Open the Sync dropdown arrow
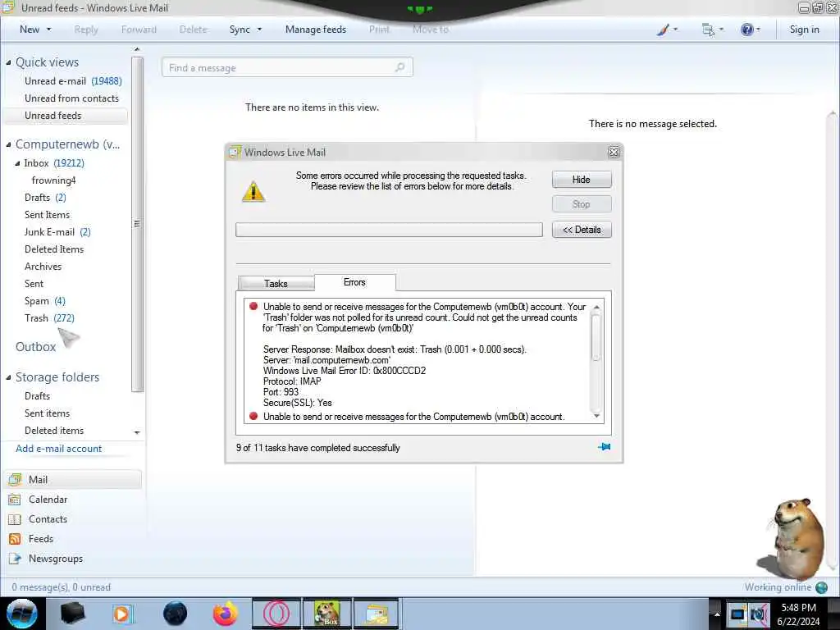The width and height of the screenshot is (840, 630). click(x=259, y=30)
